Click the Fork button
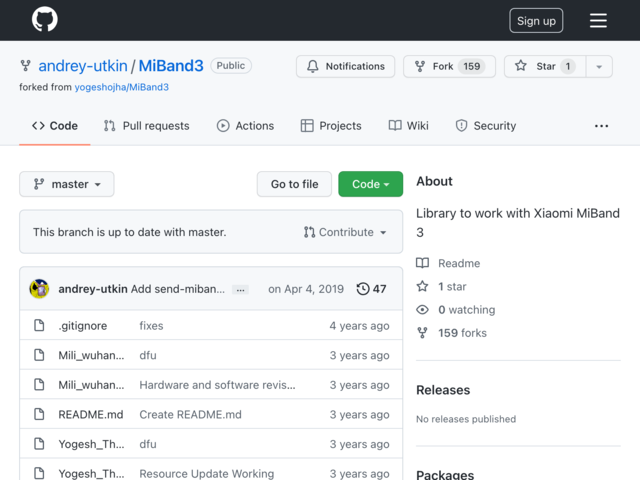 tap(449, 66)
